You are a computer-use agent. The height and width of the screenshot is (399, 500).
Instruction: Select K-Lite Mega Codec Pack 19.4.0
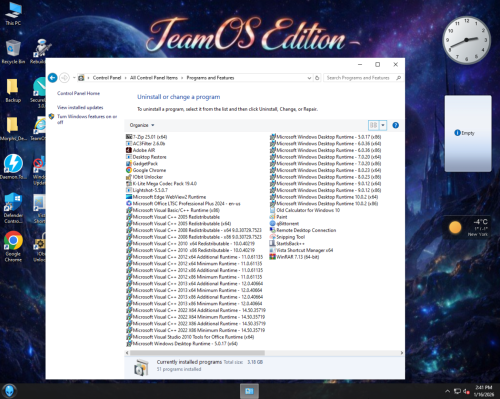coord(161,183)
